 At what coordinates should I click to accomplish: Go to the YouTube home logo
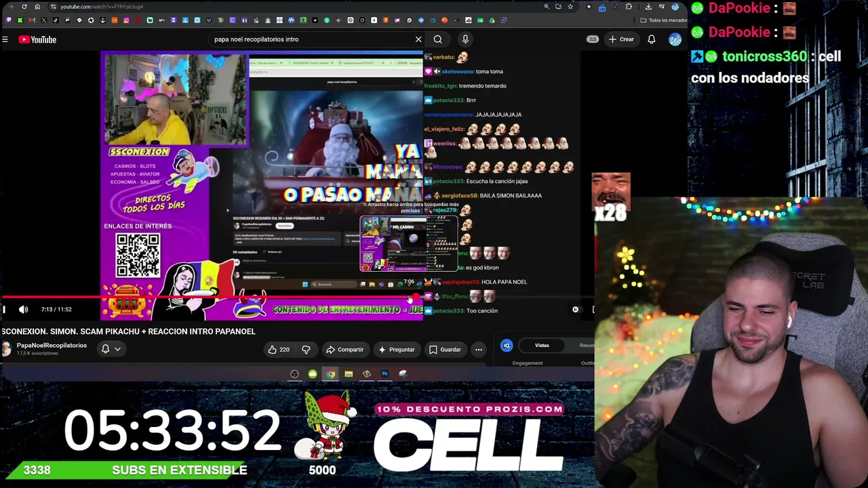pyautogui.click(x=37, y=39)
